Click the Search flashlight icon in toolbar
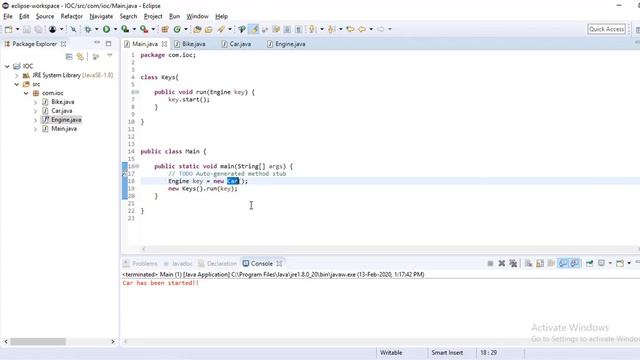This screenshot has width=640, height=360. click(221, 29)
